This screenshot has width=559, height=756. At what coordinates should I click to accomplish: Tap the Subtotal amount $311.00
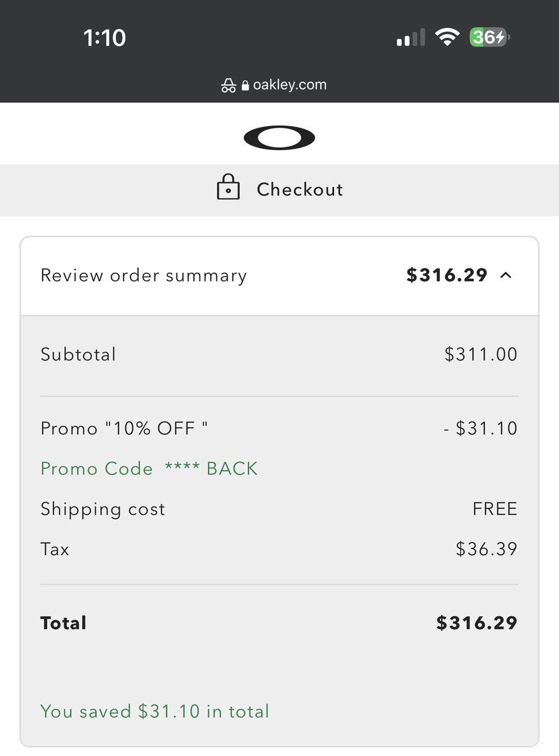(x=480, y=354)
